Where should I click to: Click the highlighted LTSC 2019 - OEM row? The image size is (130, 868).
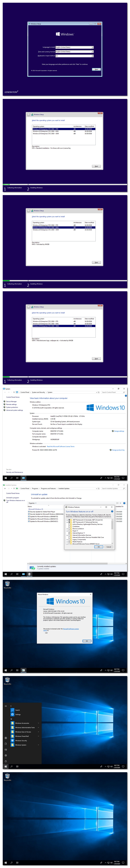[x=64, y=326]
